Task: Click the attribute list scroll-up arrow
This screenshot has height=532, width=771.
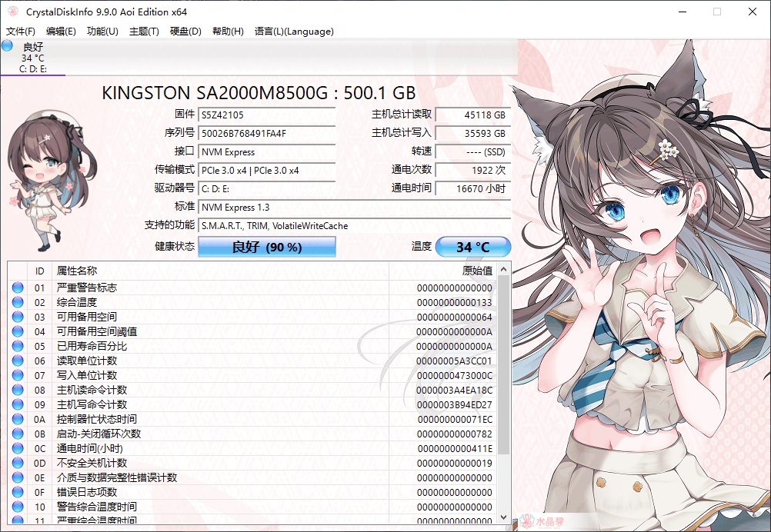Action: (x=503, y=269)
